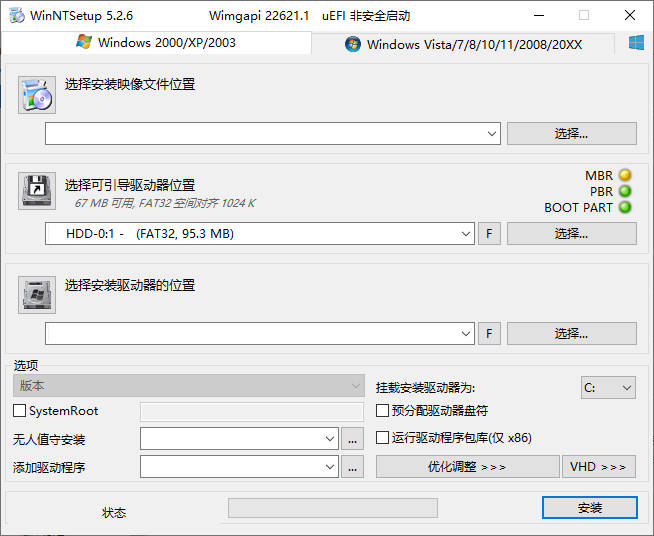Switch to Windows 2000/XP/2003 tab

tap(156, 43)
